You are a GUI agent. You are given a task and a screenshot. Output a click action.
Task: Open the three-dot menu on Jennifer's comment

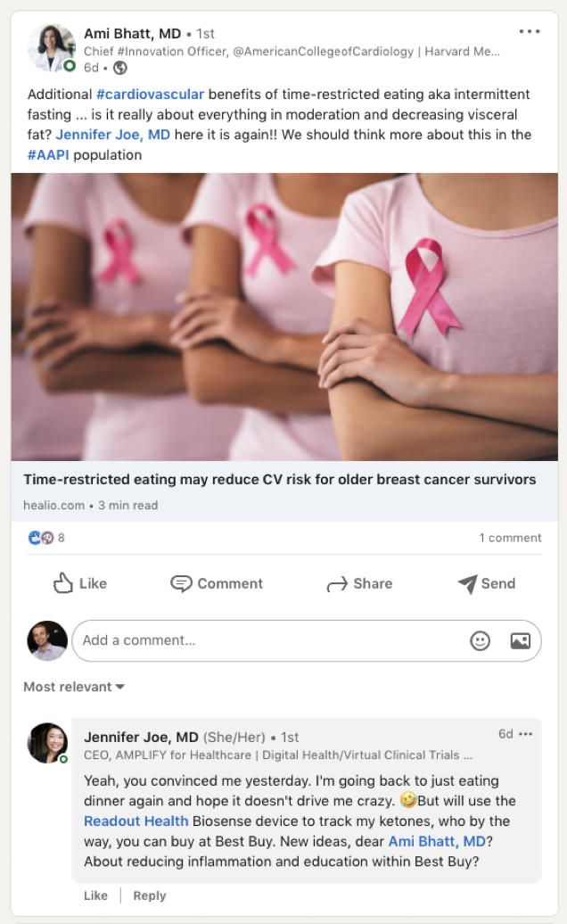click(526, 734)
